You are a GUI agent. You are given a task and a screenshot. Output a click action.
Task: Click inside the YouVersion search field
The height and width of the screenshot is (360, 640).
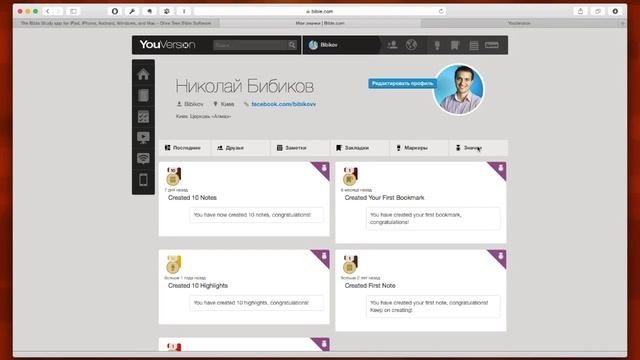(x=250, y=45)
